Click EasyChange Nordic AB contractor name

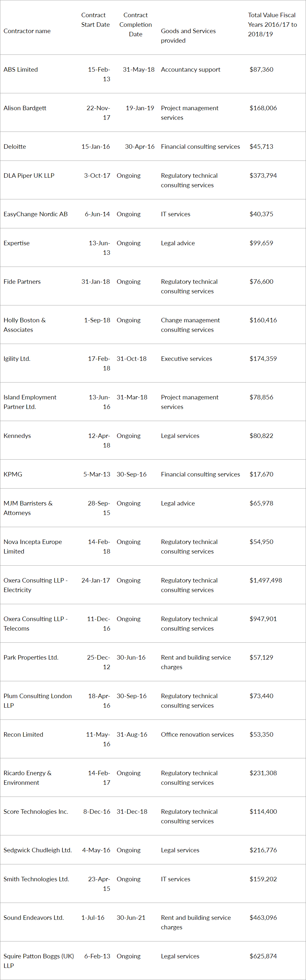click(35, 214)
